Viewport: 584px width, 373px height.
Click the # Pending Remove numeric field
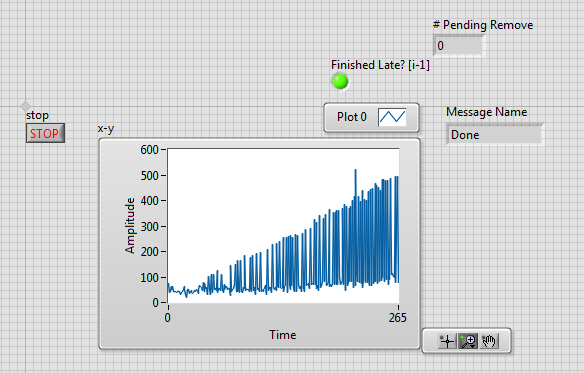pyautogui.click(x=458, y=46)
